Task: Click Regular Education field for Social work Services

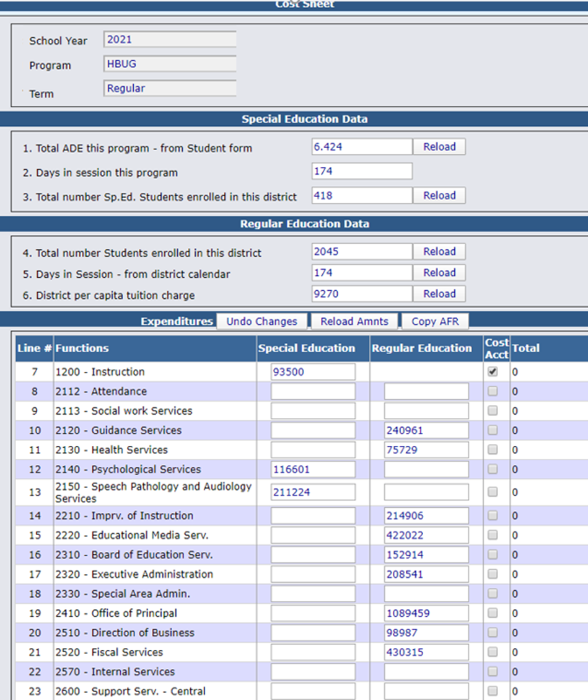Action: tap(426, 410)
